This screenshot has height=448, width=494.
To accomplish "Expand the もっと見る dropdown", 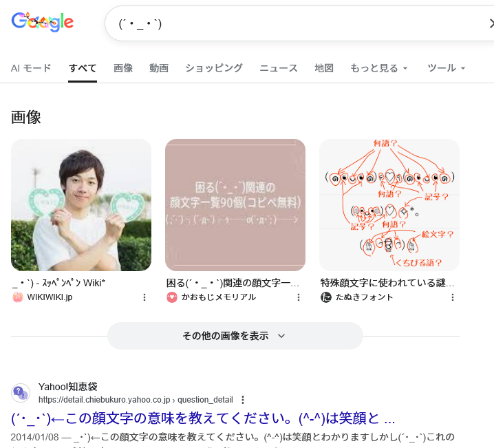I will click(379, 68).
